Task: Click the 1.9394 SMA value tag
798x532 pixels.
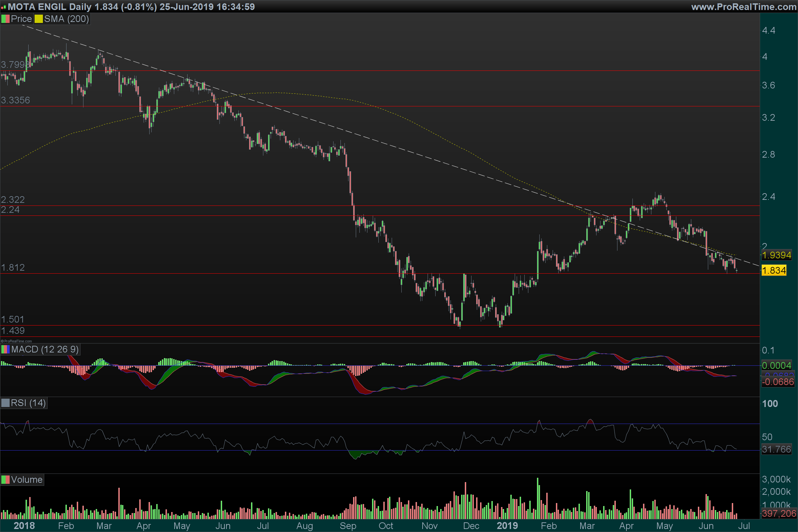Action: (x=776, y=255)
